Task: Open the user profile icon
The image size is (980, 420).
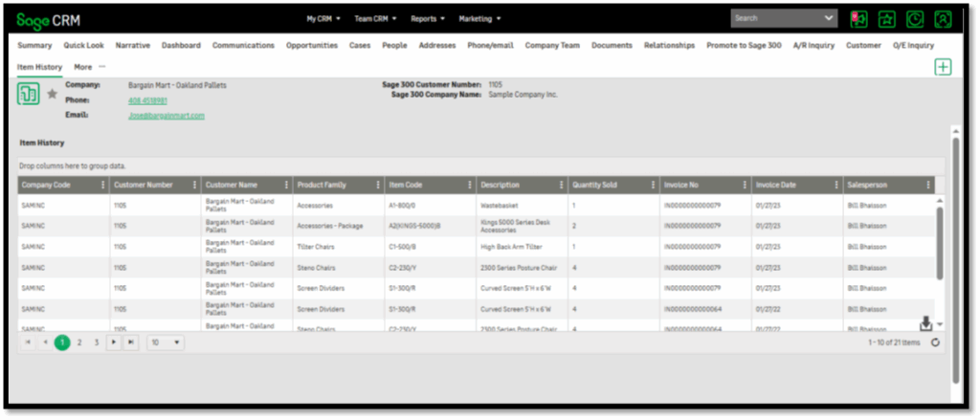Action: pos(943,19)
